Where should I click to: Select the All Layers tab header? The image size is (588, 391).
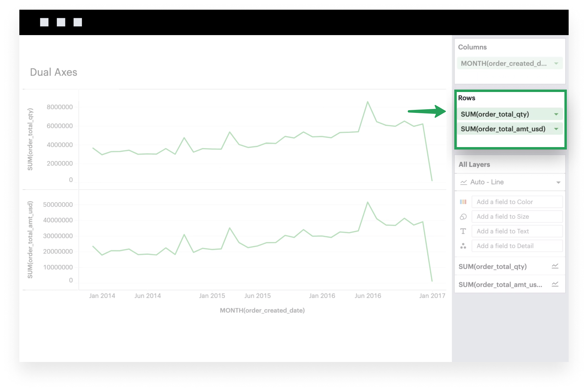(474, 165)
